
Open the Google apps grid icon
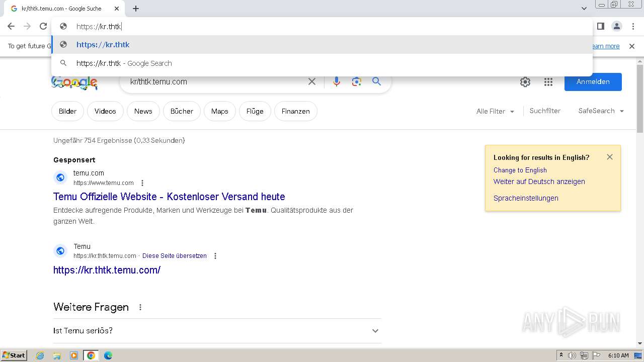coord(548,82)
